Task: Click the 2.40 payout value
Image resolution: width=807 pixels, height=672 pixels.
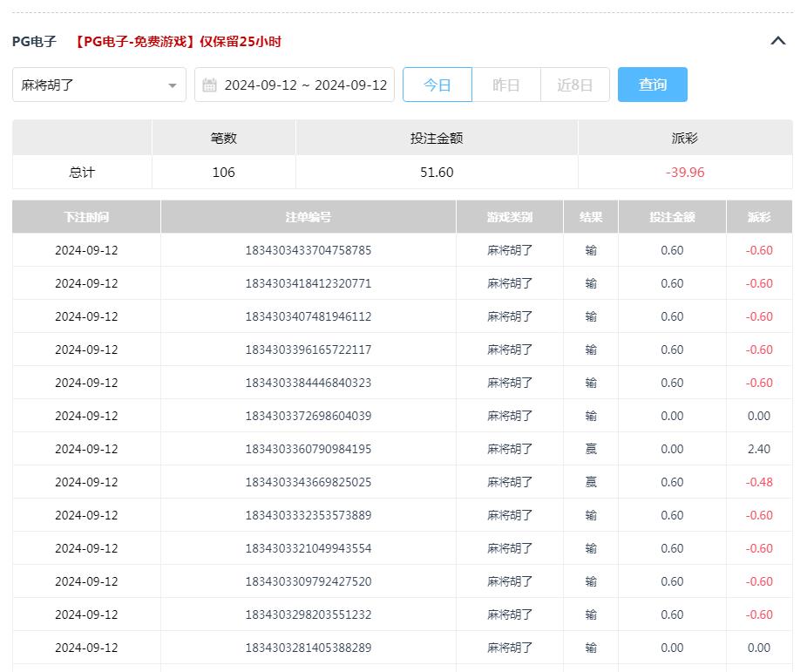Action: click(x=759, y=449)
